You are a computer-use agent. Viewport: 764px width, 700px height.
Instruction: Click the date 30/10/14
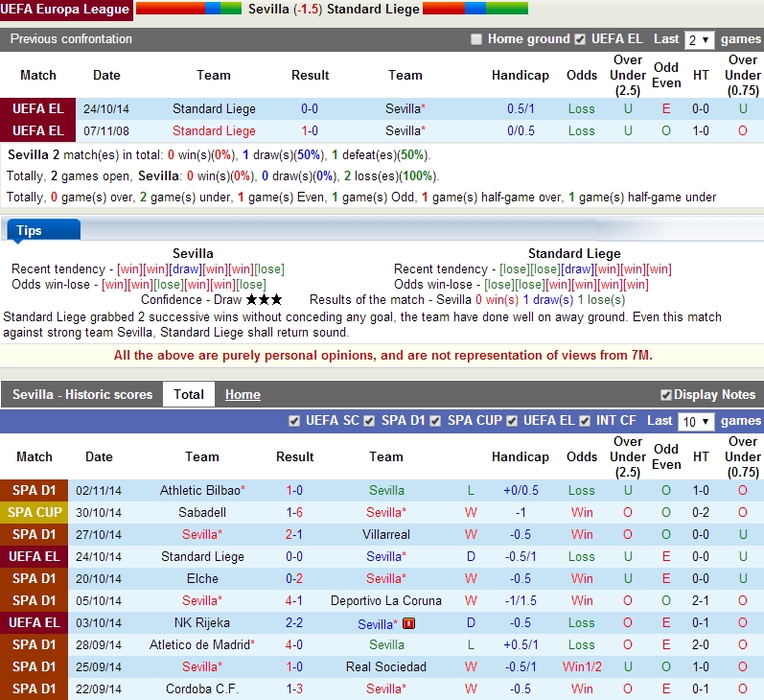coord(99,512)
